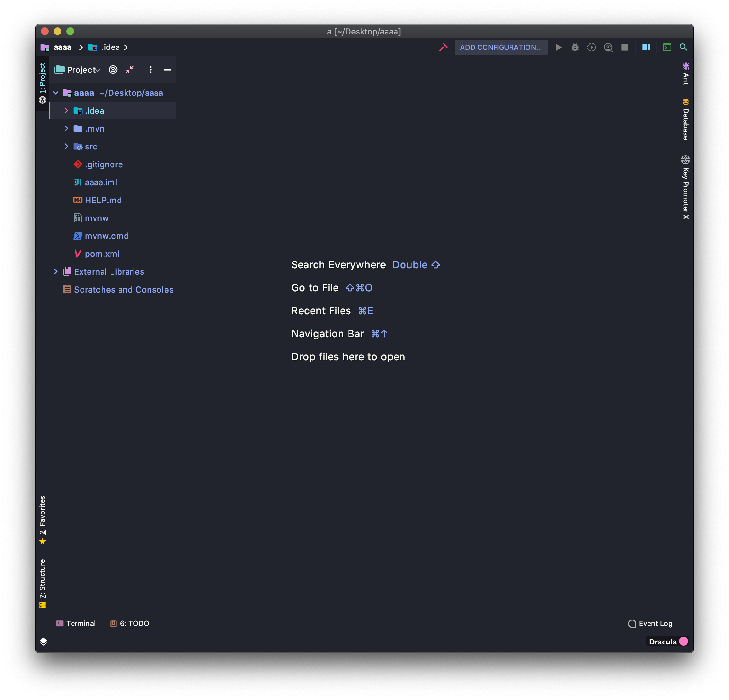Screen dimensions: 729x700
Task: Hide Project panel with minus icon
Action: tap(167, 70)
